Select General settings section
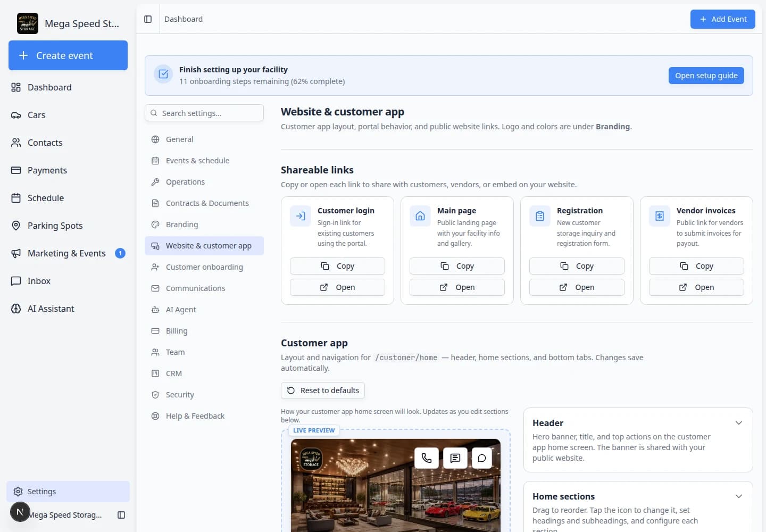Viewport: 766px width, 532px height. point(204,139)
